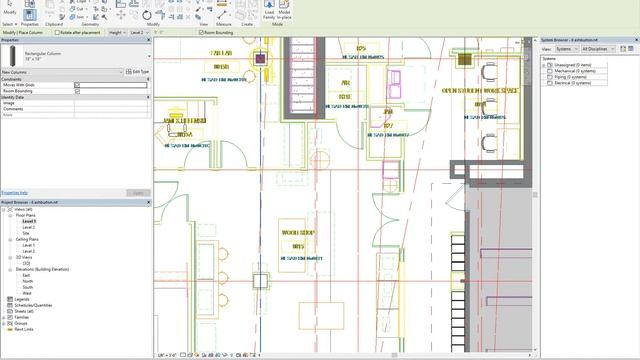Expand the Groups tree node
The width and height of the screenshot is (640, 360).
point(4,323)
